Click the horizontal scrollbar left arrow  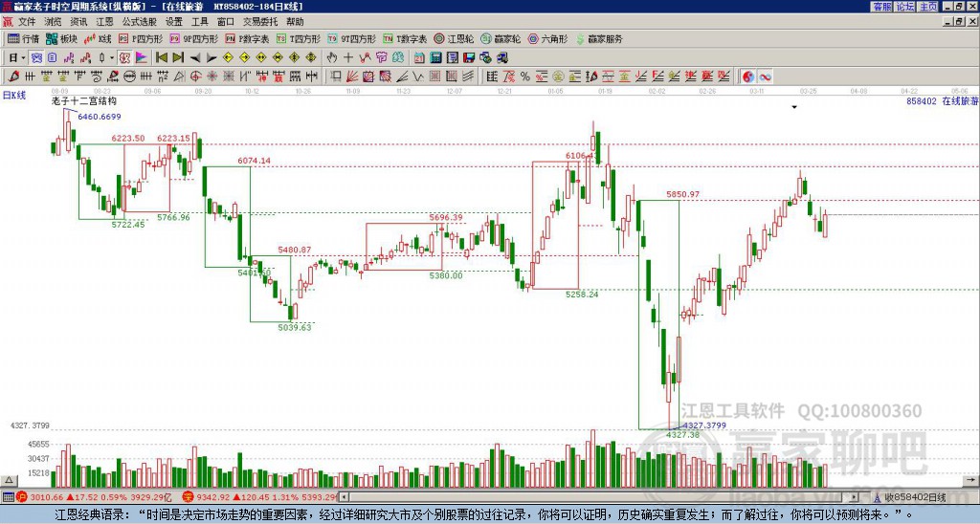pyautogui.click(x=345, y=497)
